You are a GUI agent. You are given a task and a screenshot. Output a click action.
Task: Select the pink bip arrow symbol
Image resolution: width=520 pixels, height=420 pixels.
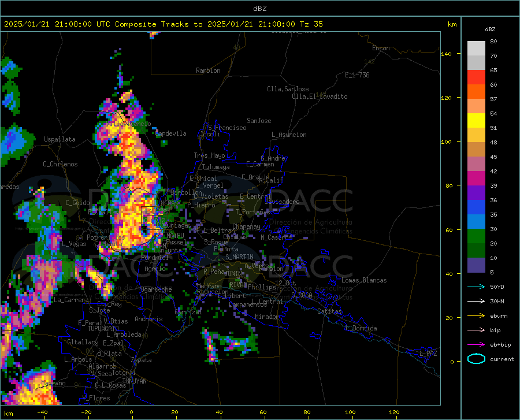476,330
